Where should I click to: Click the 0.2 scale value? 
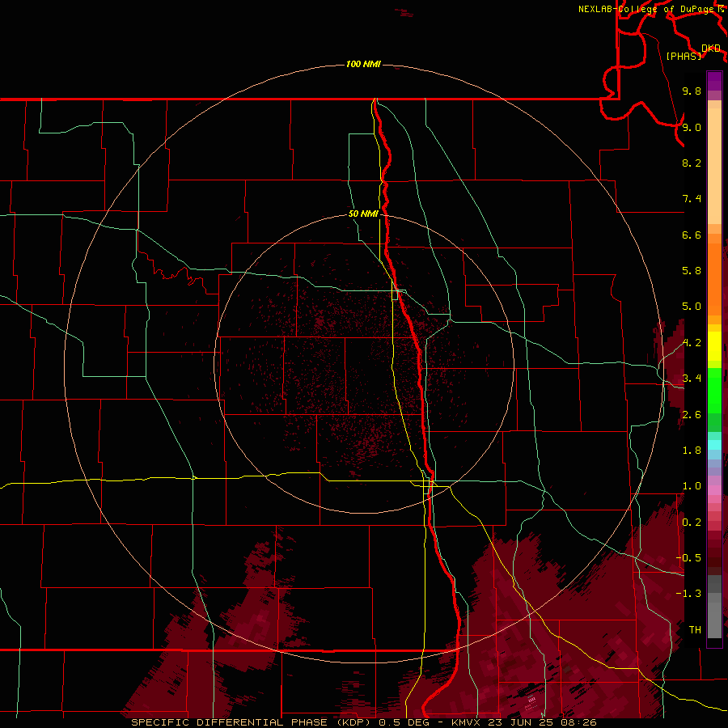pos(692,523)
